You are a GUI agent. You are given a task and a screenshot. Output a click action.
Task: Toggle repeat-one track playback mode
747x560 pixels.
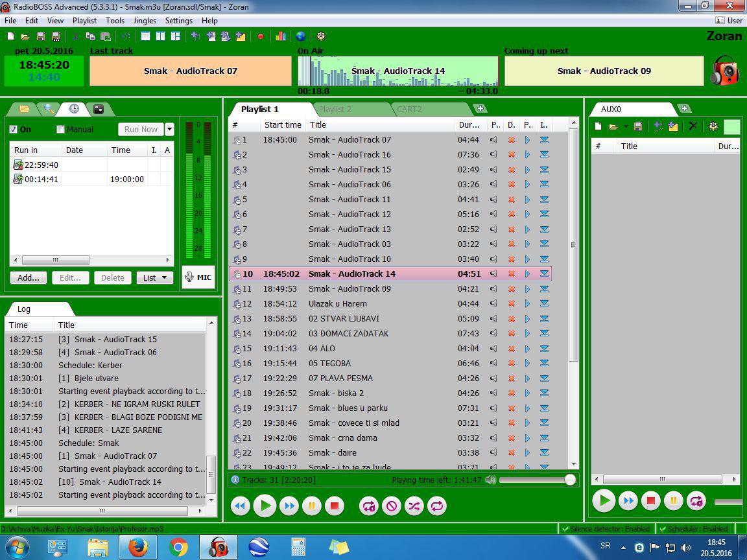(369, 506)
